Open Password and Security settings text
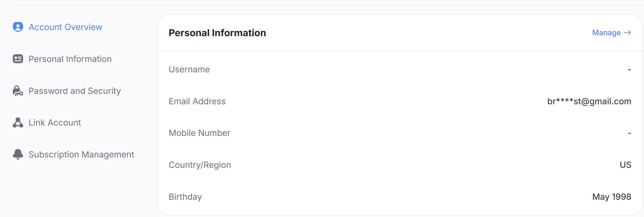Screen dimensions: 644x217 (x=75, y=91)
